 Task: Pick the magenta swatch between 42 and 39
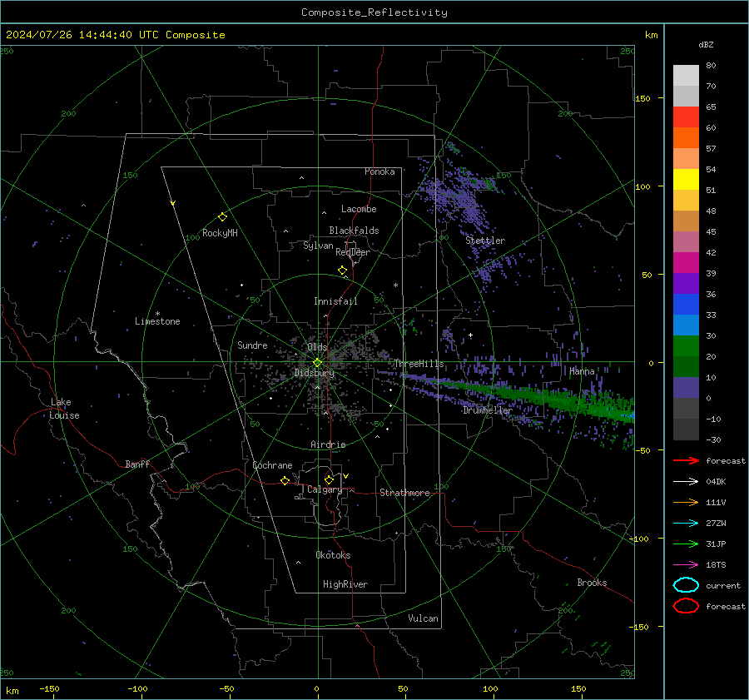686,262
